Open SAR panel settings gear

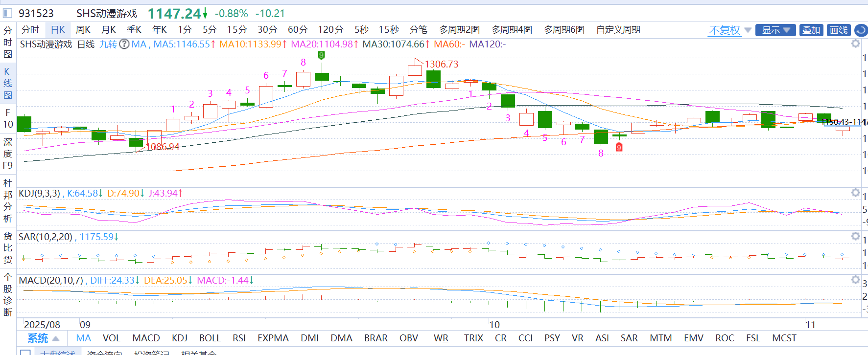coord(855,236)
